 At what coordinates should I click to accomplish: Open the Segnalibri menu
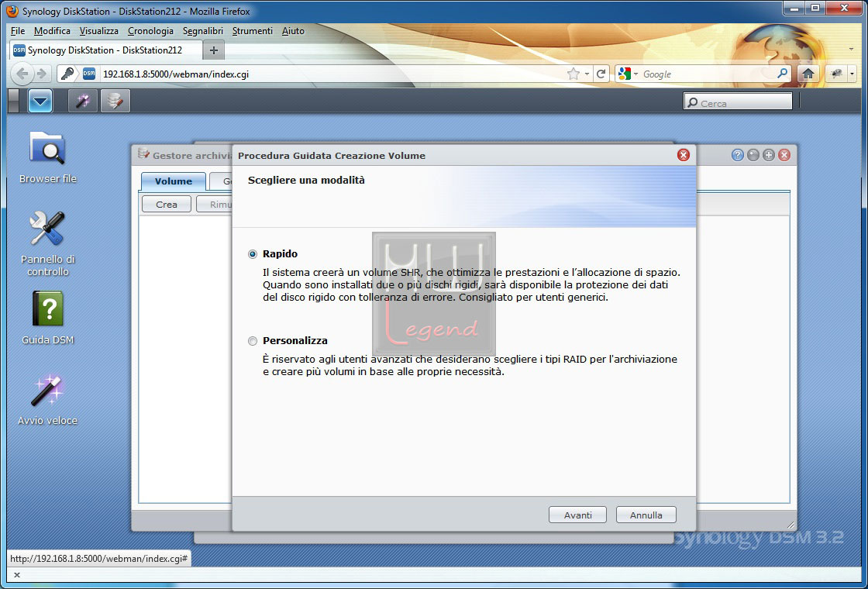pyautogui.click(x=202, y=31)
